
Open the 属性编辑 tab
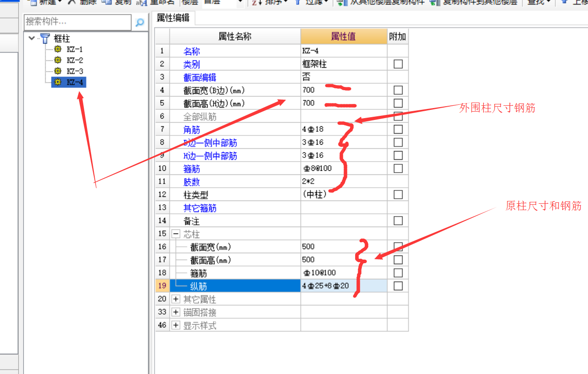[x=173, y=18]
